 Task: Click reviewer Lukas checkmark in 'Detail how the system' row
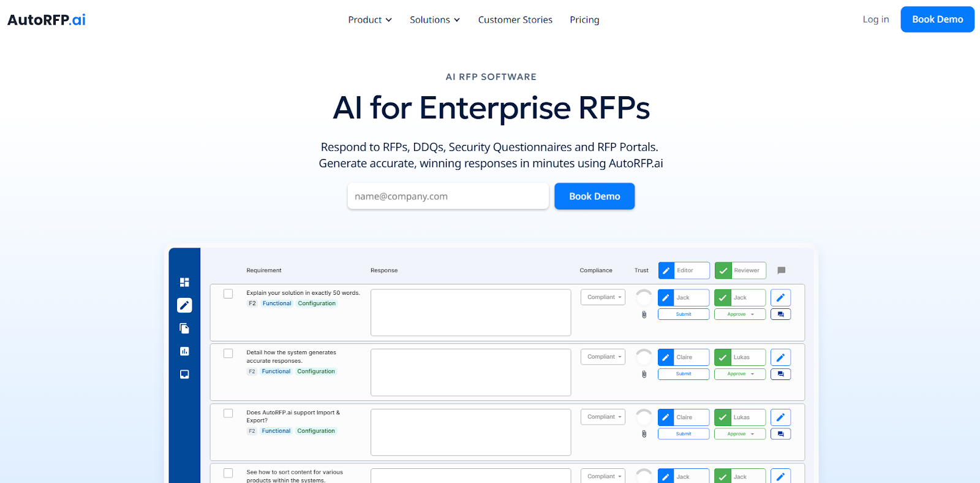click(723, 357)
